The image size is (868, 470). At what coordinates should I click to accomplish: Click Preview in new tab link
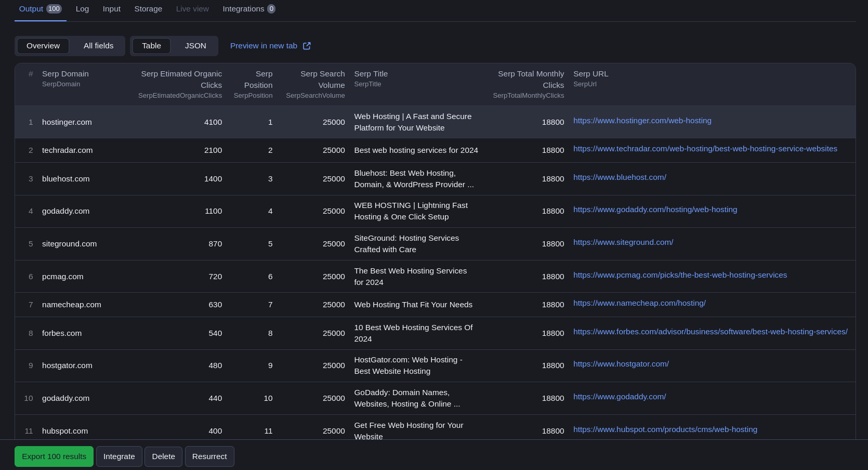[x=264, y=46]
